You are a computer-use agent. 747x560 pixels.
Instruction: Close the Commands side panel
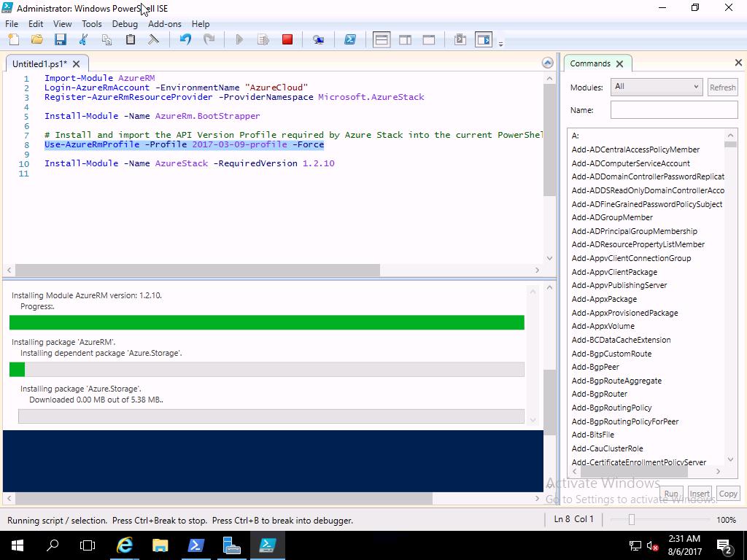click(738, 63)
